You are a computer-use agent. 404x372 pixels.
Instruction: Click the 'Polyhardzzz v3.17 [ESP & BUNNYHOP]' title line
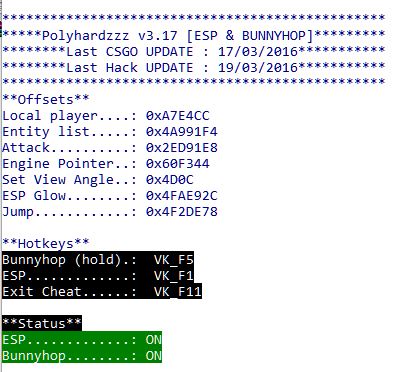(194, 35)
